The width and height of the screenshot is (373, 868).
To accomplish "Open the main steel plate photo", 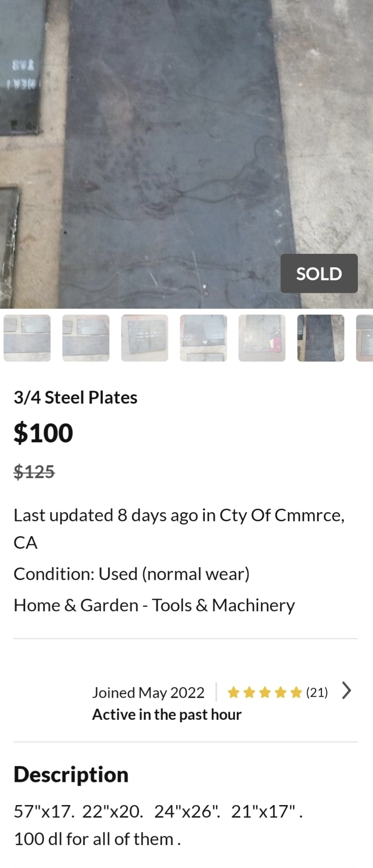I will click(x=186, y=154).
